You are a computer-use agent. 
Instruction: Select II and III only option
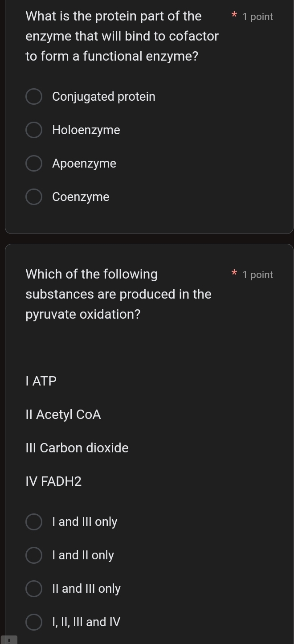click(x=34, y=588)
